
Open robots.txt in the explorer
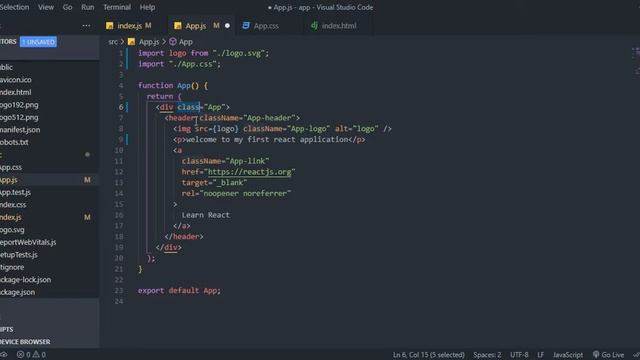(x=14, y=142)
